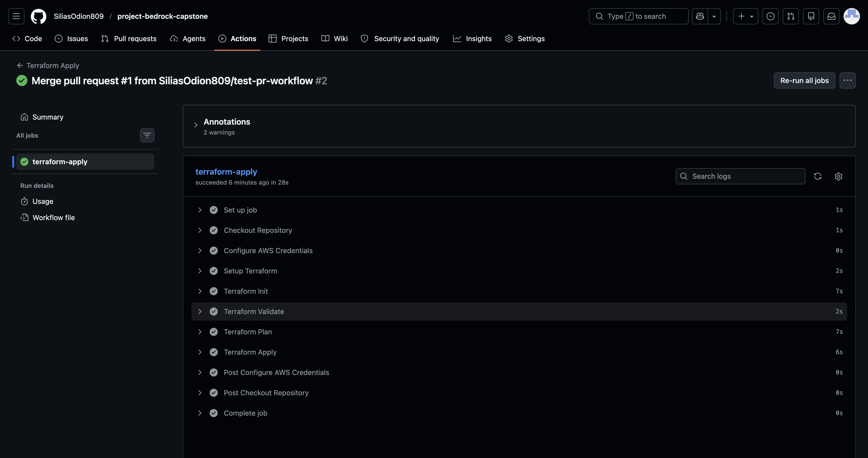This screenshot has height=458, width=868.
Task: Expand Configure AWS Credentials step
Action: (519, 251)
